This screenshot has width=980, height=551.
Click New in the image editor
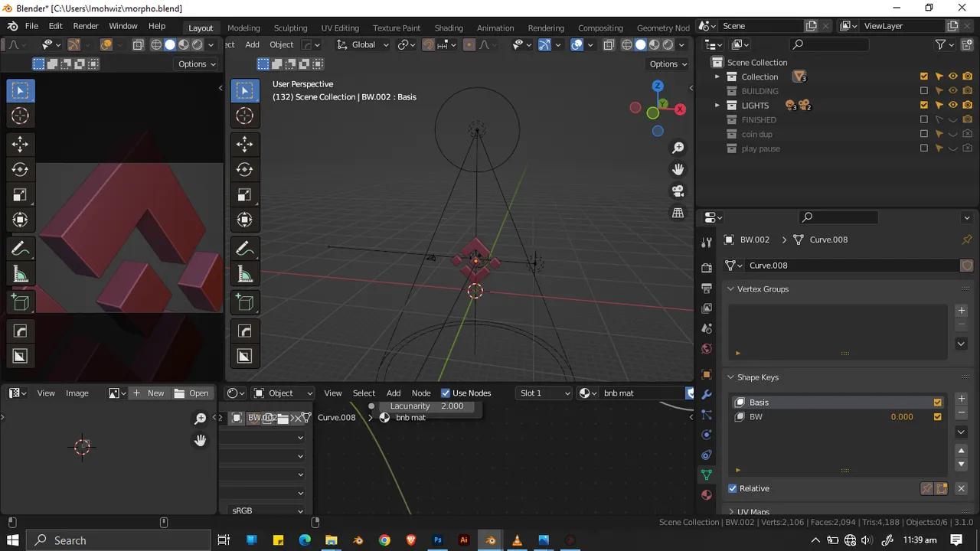tap(149, 393)
